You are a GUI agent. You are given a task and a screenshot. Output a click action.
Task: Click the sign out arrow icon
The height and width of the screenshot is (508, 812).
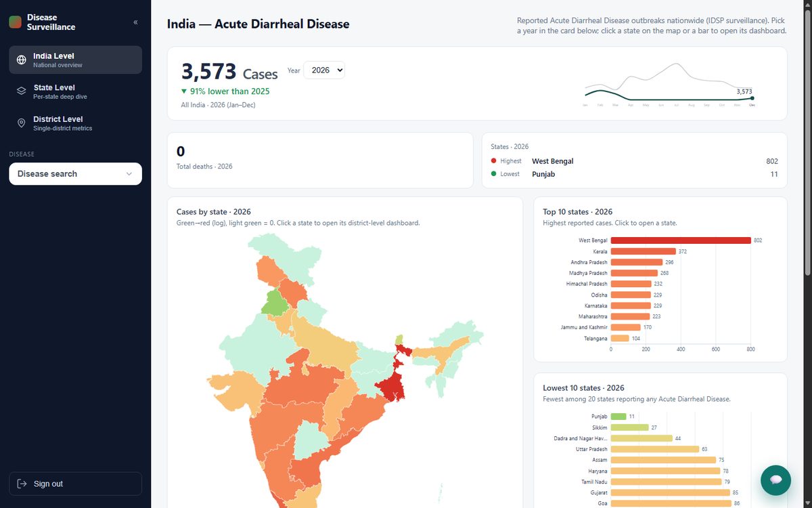point(22,484)
